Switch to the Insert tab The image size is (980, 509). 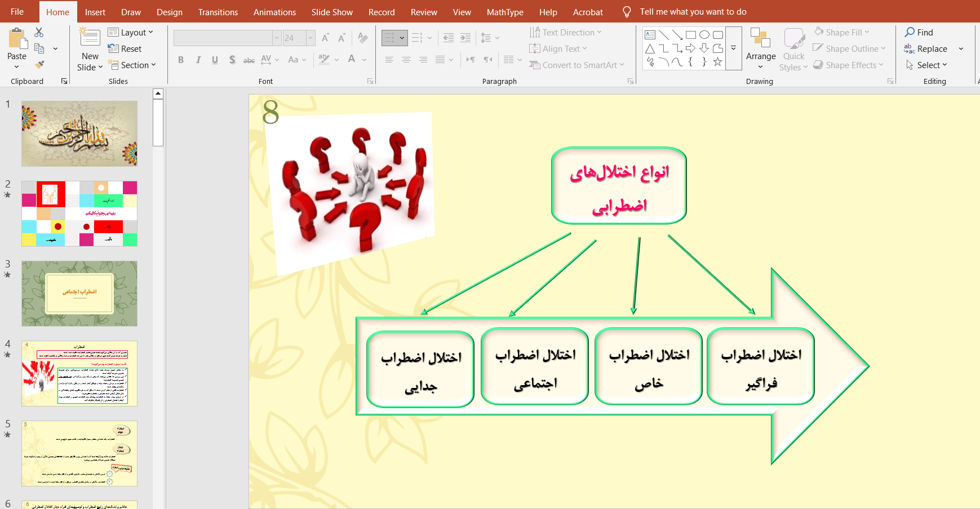pos(95,12)
